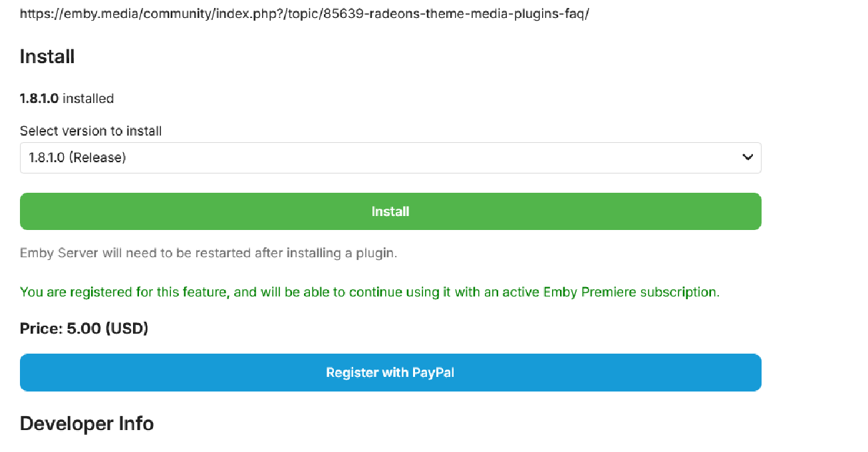This screenshot has height=452, width=868.
Task: Click the 'Price: 5.00 (USD)' label
Action: (x=84, y=328)
